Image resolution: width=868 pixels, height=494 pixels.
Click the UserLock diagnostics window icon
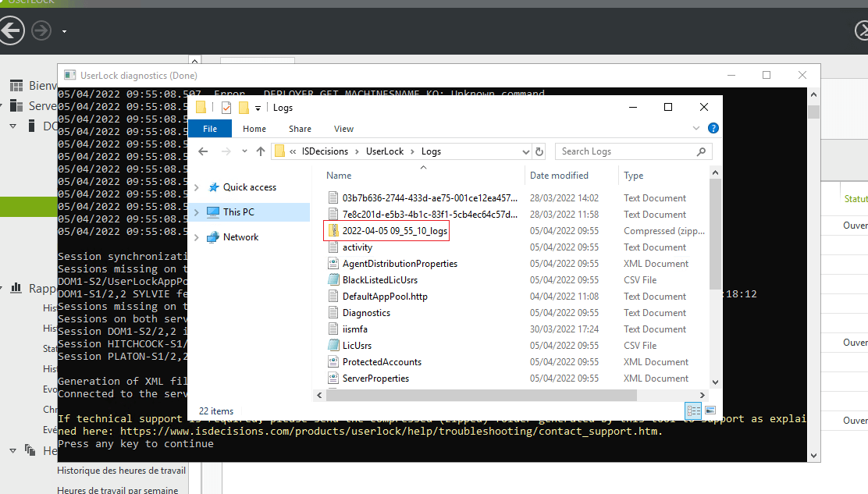click(x=69, y=75)
